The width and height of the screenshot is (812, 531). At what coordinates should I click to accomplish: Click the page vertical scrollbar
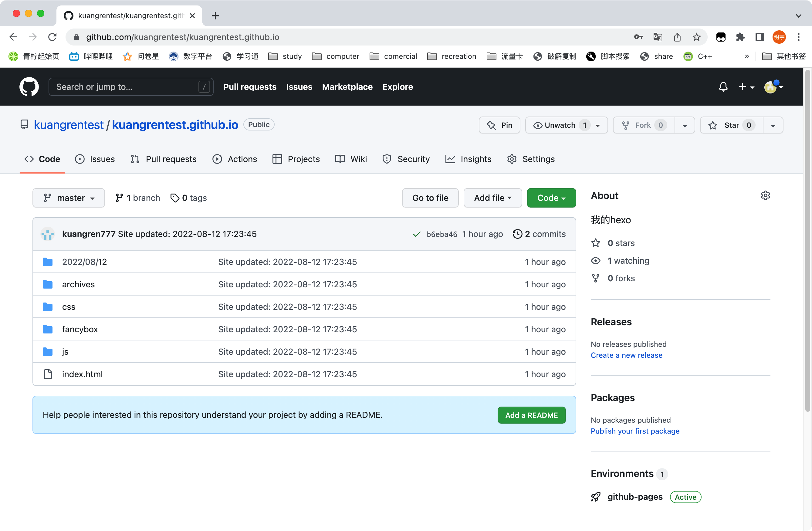[x=807, y=239]
